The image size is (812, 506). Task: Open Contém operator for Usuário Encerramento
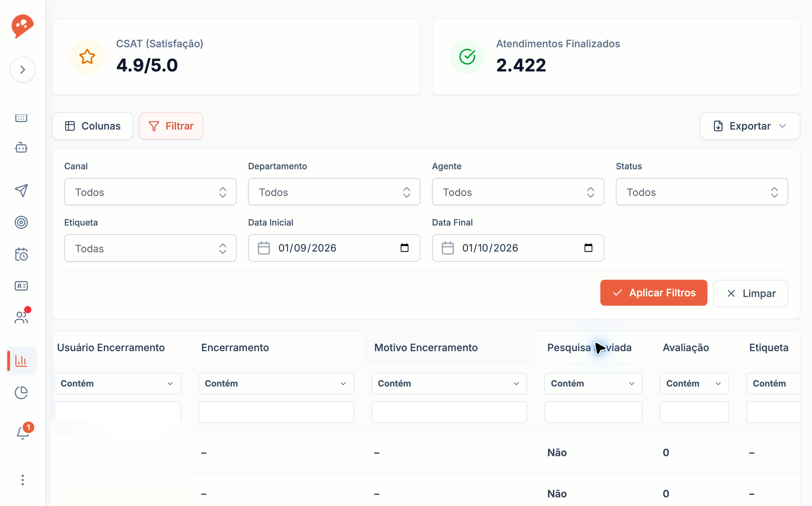point(118,384)
